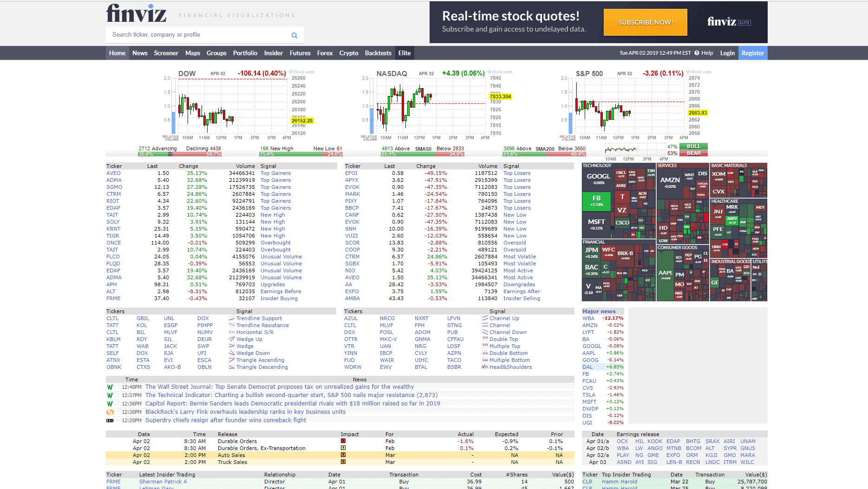Image resolution: width=868 pixels, height=489 pixels.
Task: Open the Screener menu item
Action: [166, 53]
